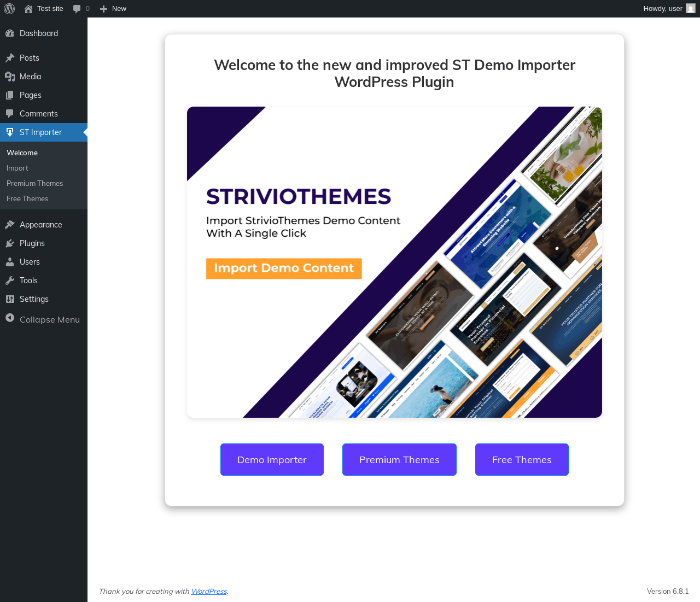Open Free Themes submenu item
This screenshot has width=700, height=602.
(44, 199)
